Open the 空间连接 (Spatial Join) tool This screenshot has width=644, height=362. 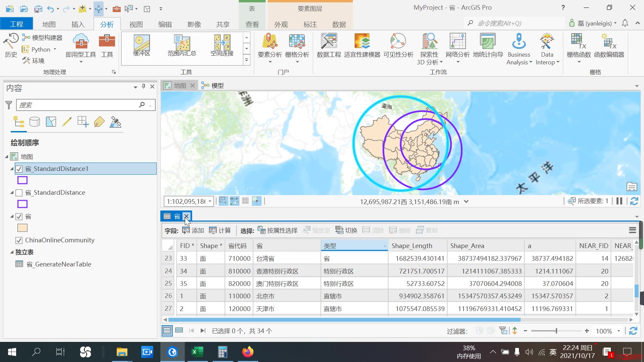point(221,45)
